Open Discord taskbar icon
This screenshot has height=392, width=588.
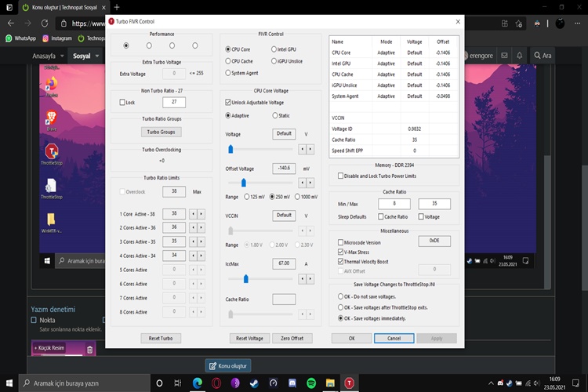[292, 383]
